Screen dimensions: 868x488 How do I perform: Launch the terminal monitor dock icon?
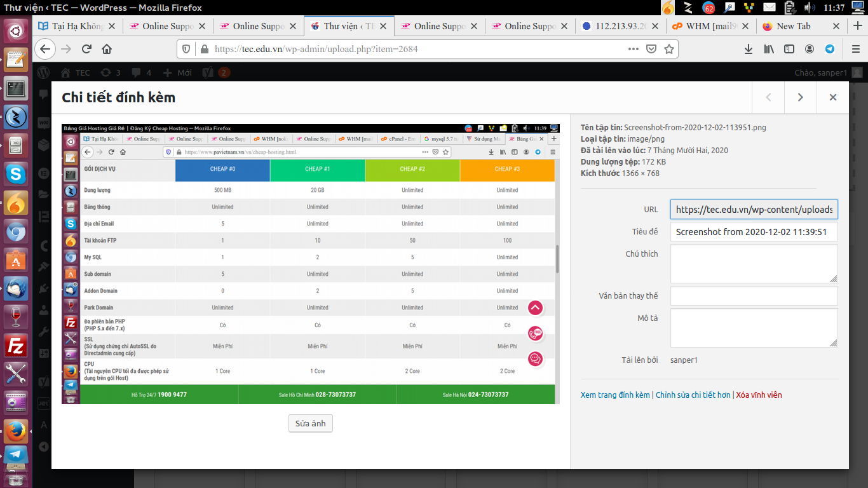(x=16, y=88)
